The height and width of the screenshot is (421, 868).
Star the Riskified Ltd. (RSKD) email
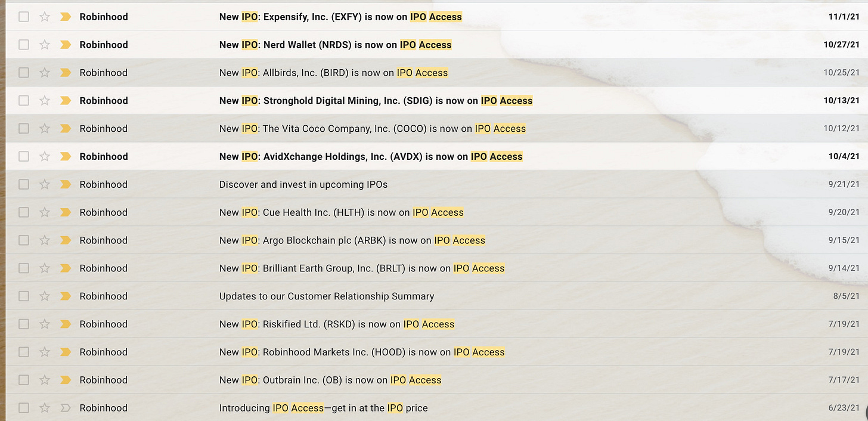(45, 324)
